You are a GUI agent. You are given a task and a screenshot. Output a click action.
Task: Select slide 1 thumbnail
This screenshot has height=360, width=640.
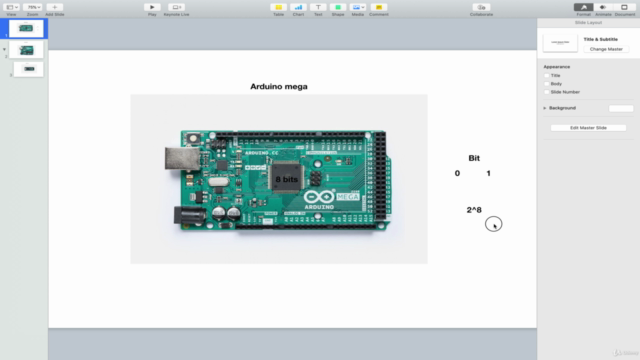tap(26, 29)
